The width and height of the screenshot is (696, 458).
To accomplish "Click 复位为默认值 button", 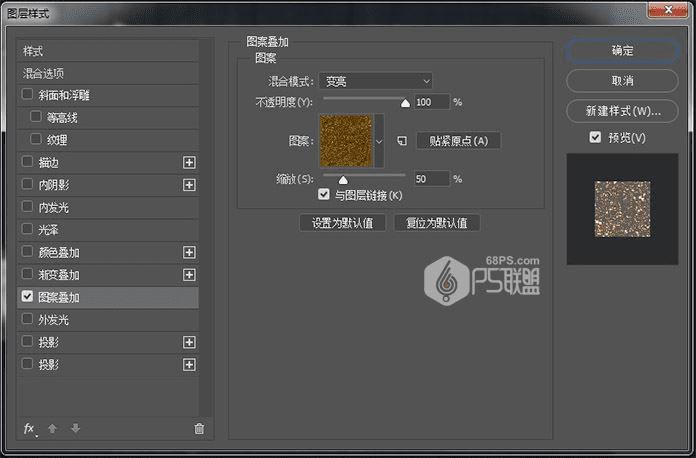I will coord(437,223).
